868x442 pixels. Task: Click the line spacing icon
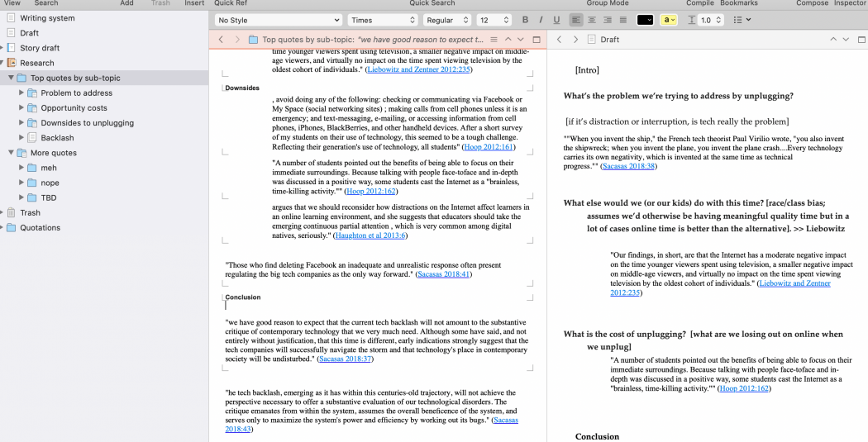point(691,20)
